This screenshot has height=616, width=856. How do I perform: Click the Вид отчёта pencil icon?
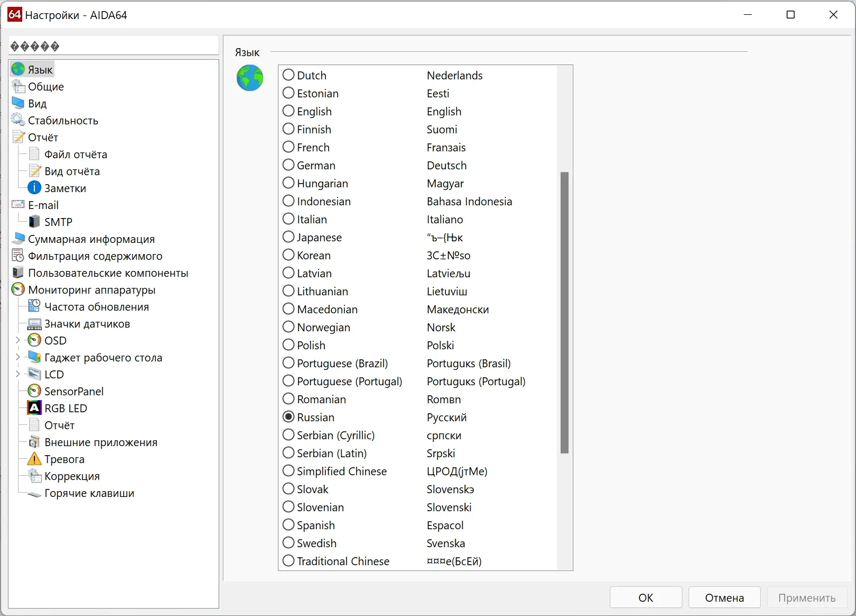(34, 171)
